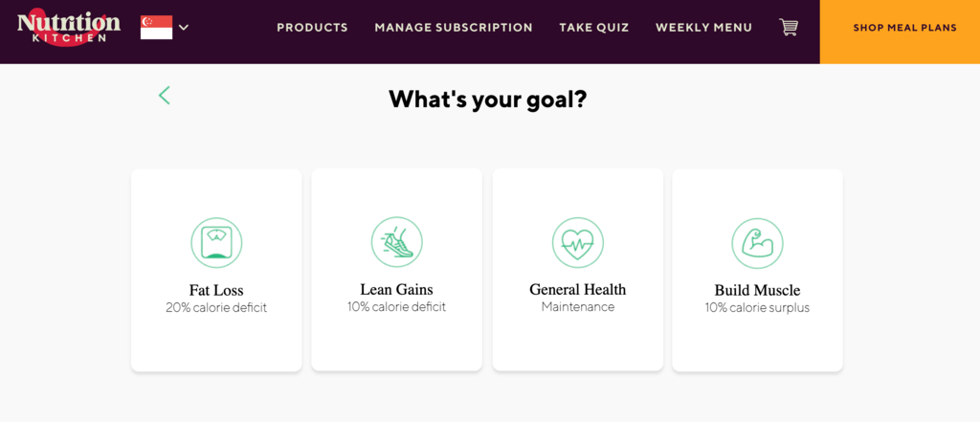View the Weekly Menu
This screenshot has height=422, width=980.
tap(703, 28)
